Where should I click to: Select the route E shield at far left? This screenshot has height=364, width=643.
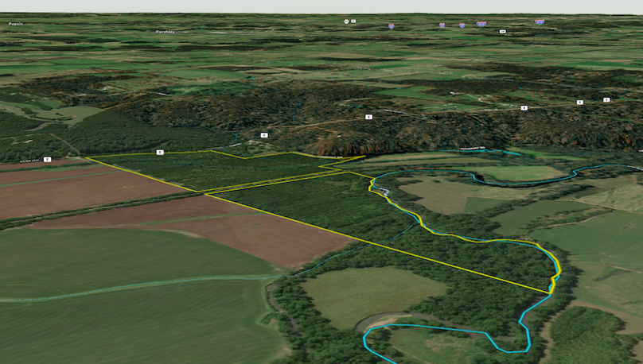[47, 160]
